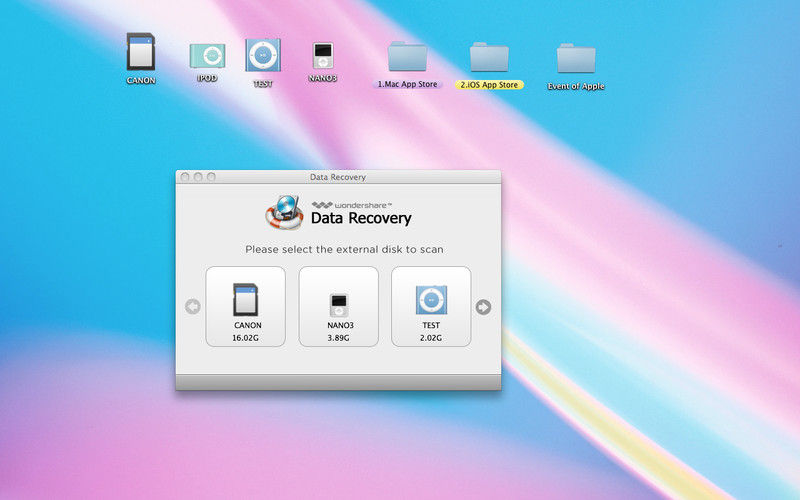Open the Event of Apple folder
This screenshot has width=800, height=500.
(576, 59)
